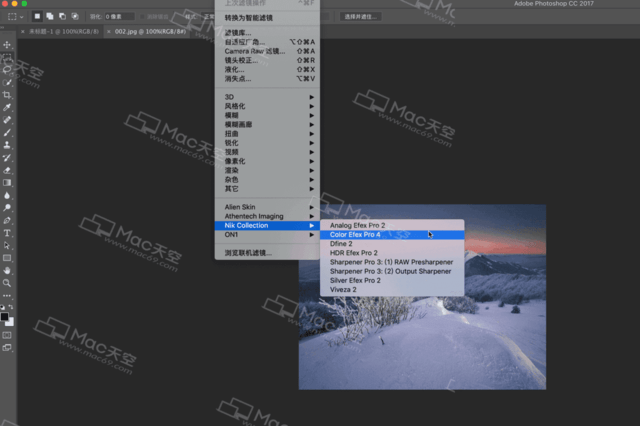Reset default foreground and background colors
Image resolution: width=640 pixels, height=426 pixels.
[x=3, y=307]
